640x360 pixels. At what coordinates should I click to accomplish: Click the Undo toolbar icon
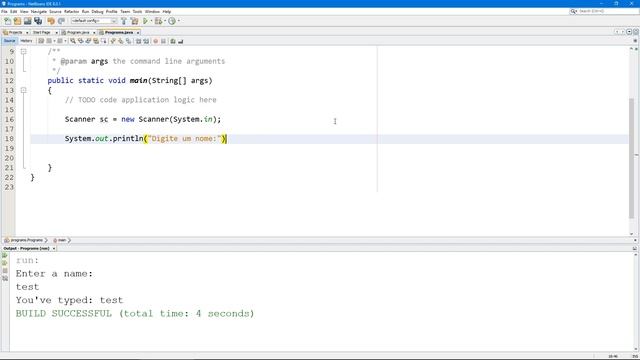coord(51,21)
